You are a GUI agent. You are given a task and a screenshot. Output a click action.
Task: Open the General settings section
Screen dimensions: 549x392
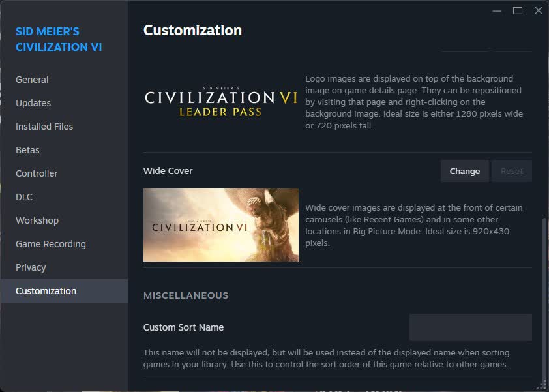(31, 79)
